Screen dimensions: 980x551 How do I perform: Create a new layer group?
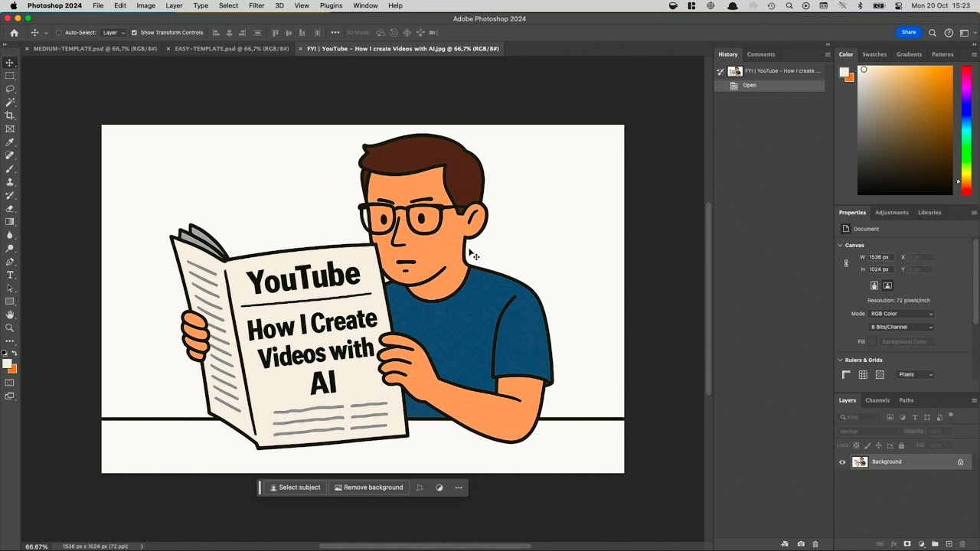(x=935, y=544)
